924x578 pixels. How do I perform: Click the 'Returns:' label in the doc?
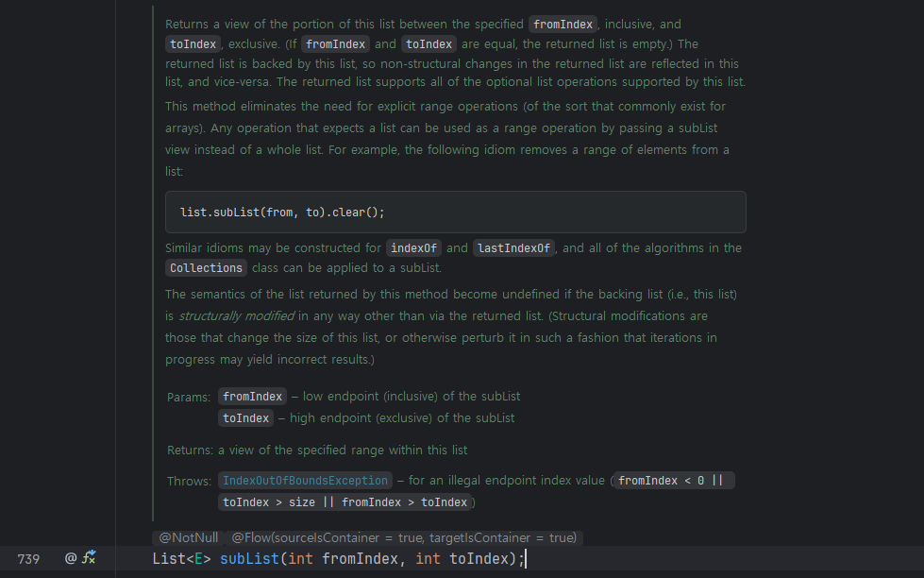[x=190, y=450]
